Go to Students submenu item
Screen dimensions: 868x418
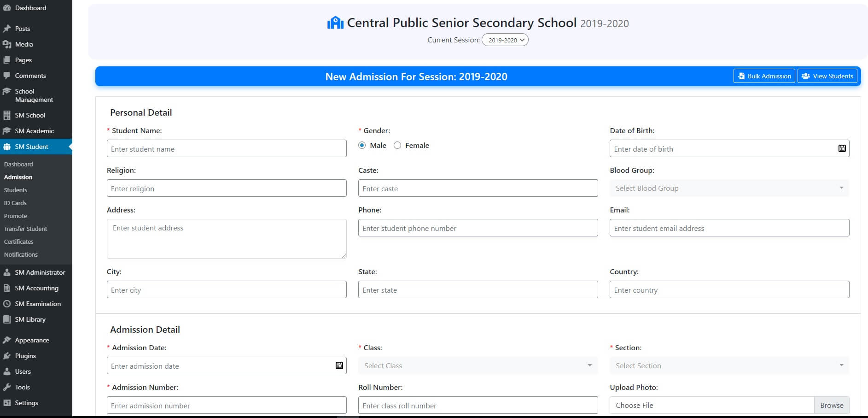click(16, 190)
